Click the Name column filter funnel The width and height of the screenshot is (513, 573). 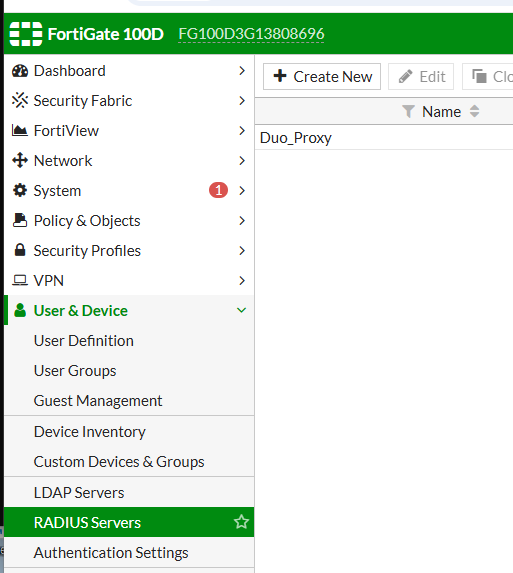[408, 111]
